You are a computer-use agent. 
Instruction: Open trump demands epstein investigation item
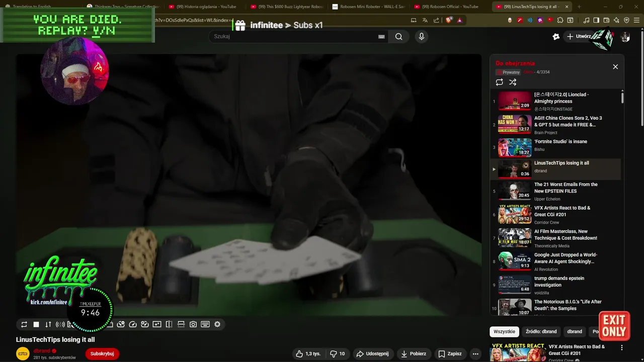coord(555,285)
